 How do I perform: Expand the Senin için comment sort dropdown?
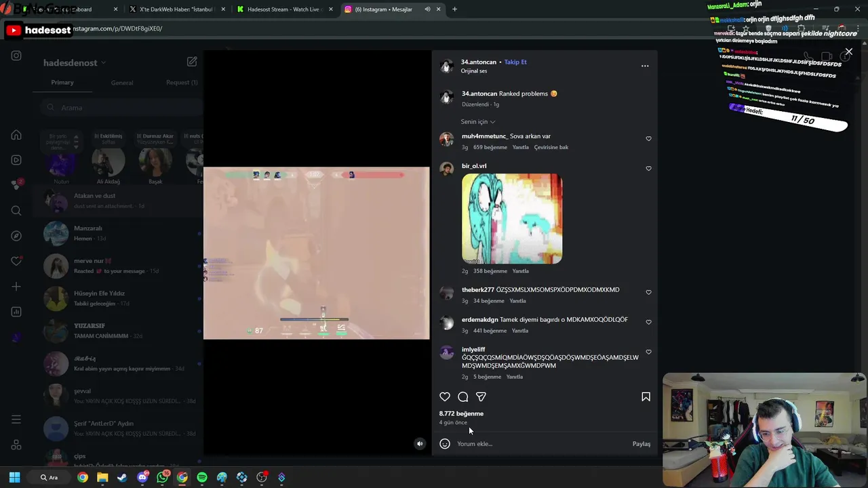pos(478,122)
